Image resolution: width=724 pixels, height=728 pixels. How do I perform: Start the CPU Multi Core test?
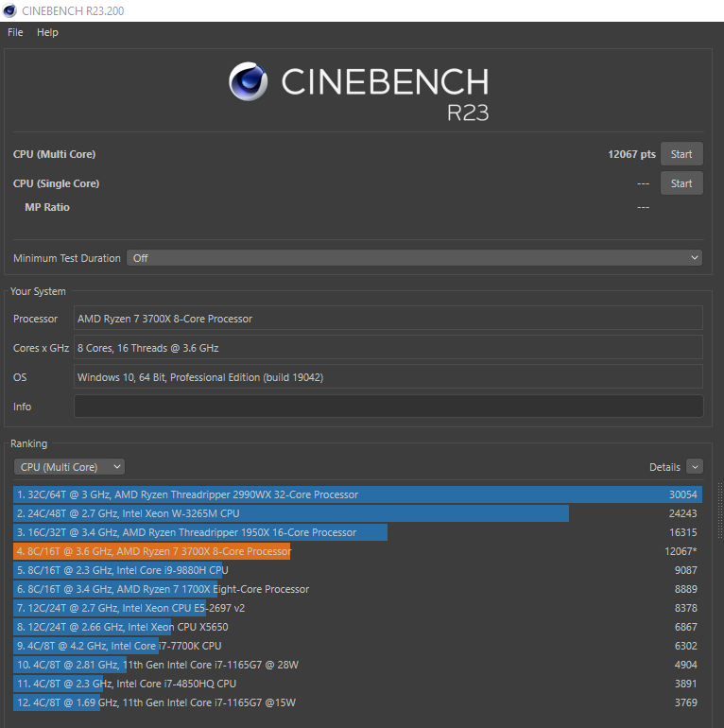pos(681,154)
